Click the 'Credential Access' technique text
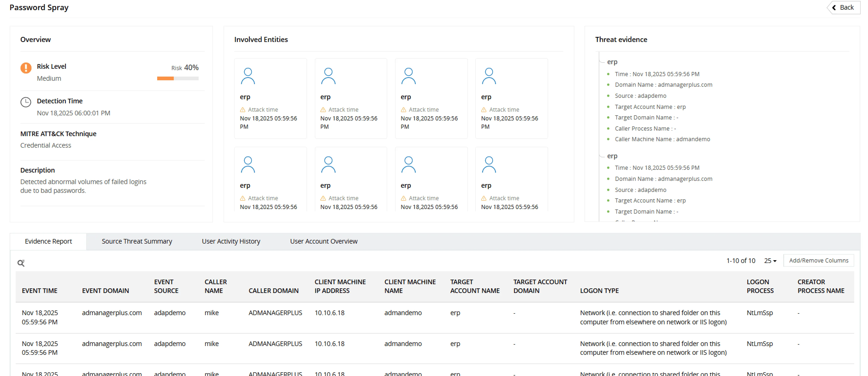The width and height of the screenshot is (868, 376). pos(46,145)
